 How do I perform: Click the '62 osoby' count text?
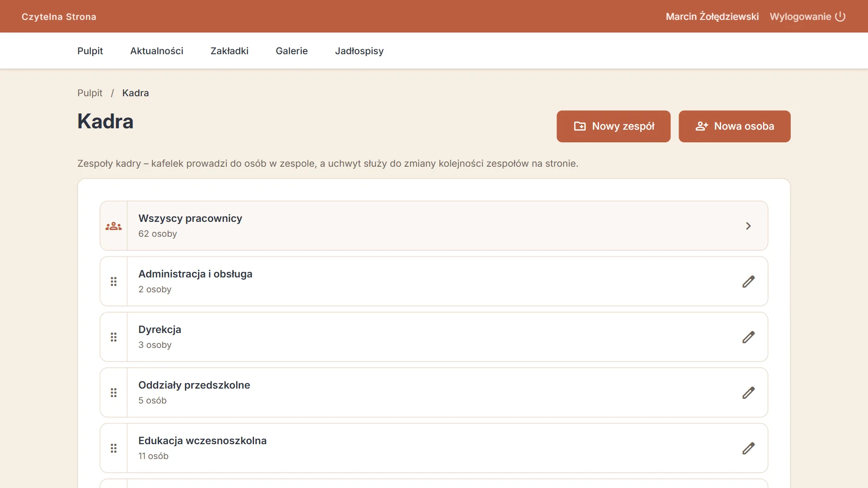point(157,234)
